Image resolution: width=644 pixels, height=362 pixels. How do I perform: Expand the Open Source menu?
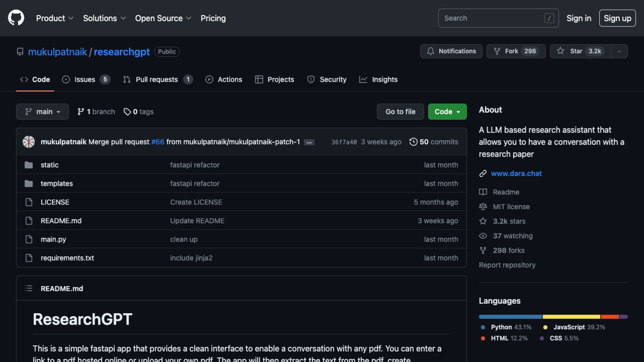point(163,18)
